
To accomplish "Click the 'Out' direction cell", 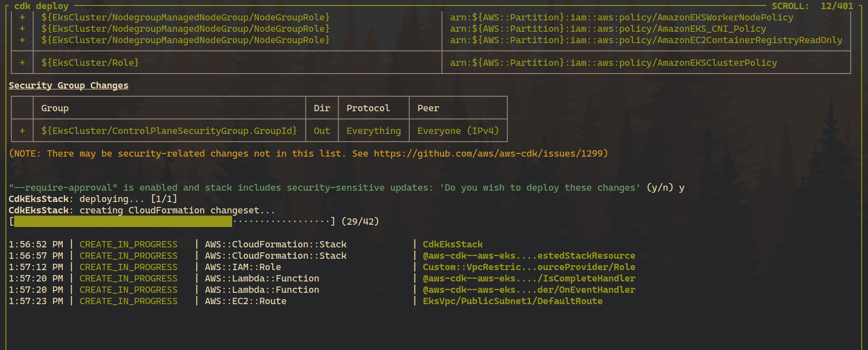I will pyautogui.click(x=322, y=131).
